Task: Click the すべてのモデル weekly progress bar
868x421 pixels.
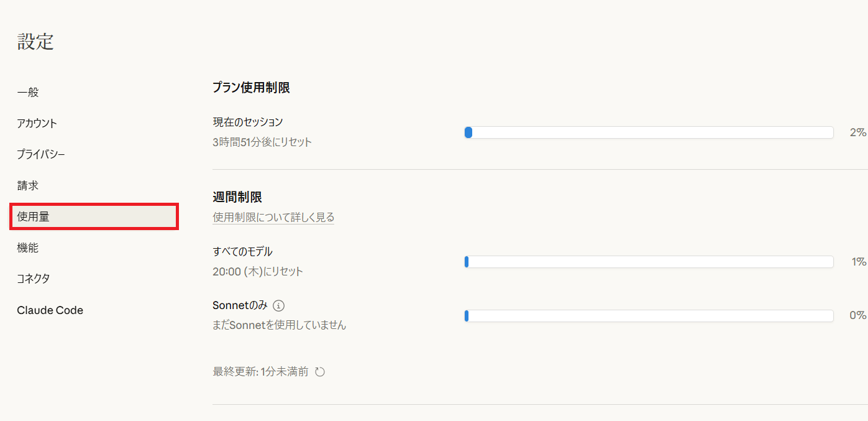Action: click(649, 262)
